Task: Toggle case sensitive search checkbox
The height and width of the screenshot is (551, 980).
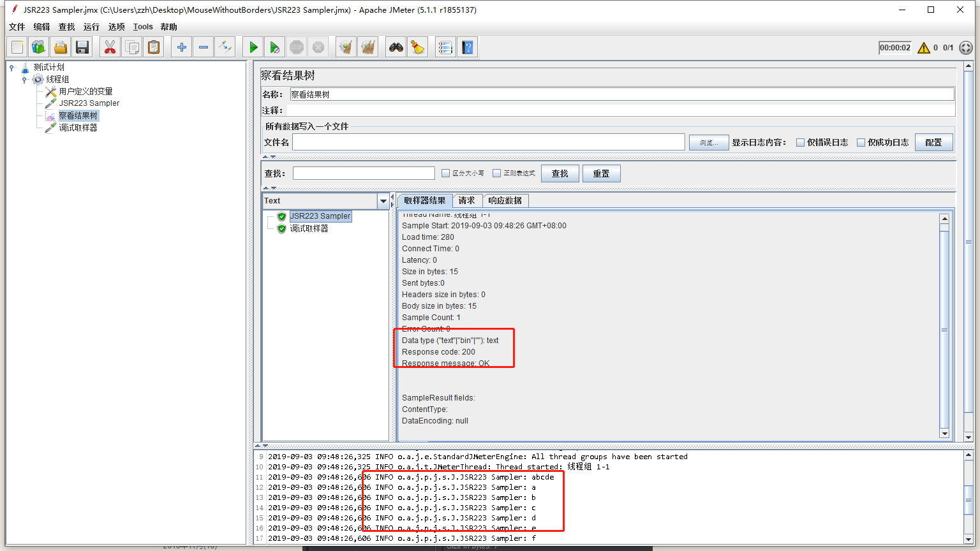Action: 446,173
